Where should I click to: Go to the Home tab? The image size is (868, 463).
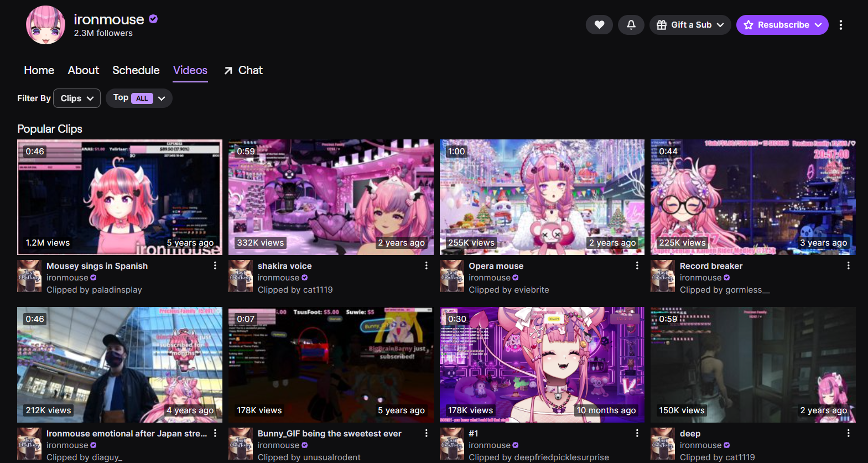tap(39, 70)
